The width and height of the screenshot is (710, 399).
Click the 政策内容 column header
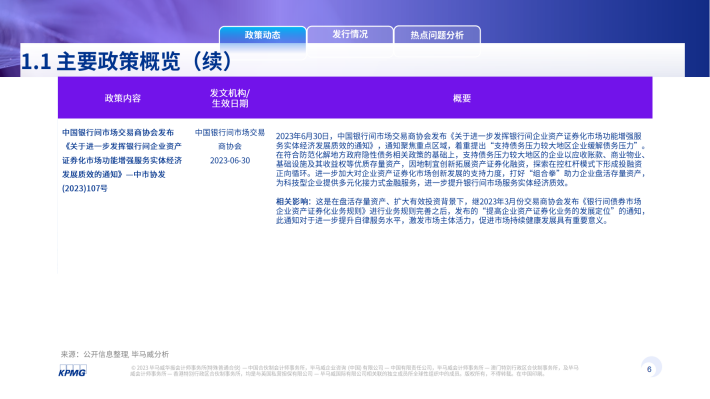[123, 98]
